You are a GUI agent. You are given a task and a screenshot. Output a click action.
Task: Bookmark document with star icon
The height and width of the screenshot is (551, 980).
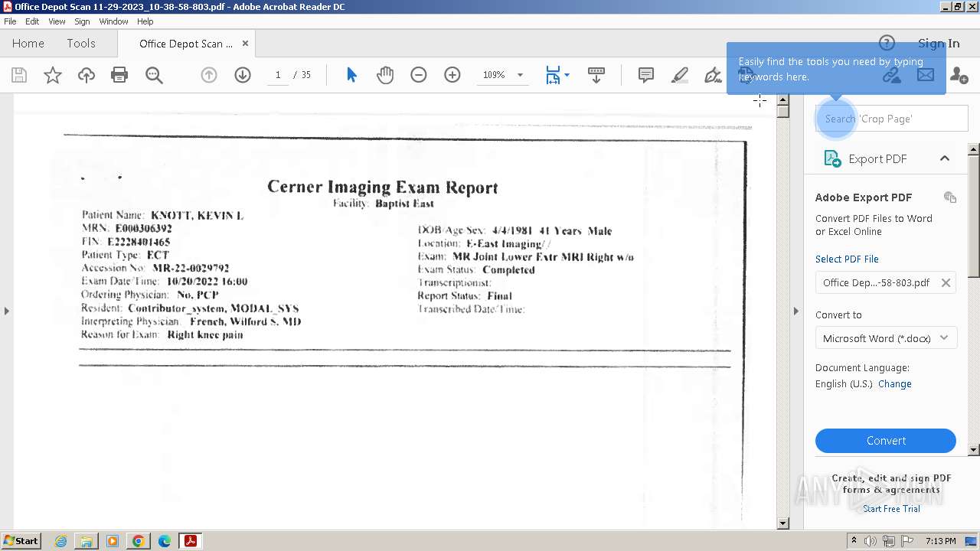53,75
